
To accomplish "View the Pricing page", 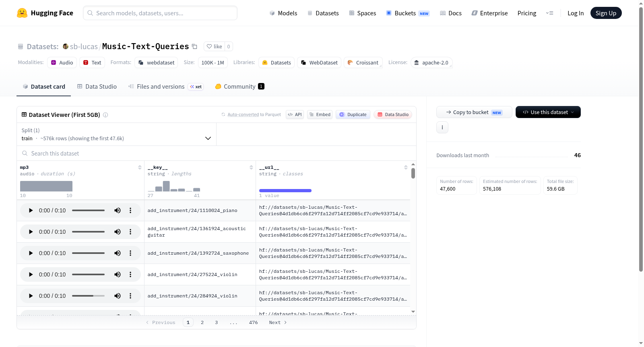I will coord(527,13).
